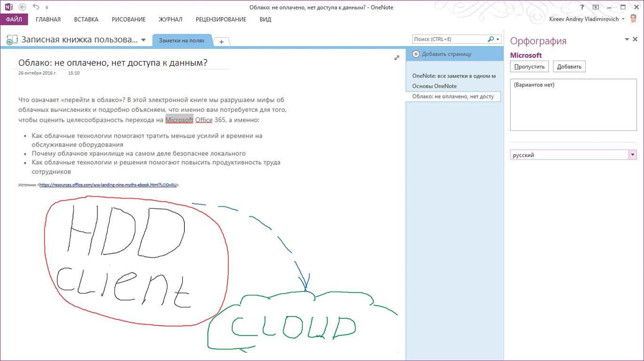Click the notebook icon beside notebook name
Image resolution: width=644 pixels, height=361 pixels.
(x=12, y=40)
